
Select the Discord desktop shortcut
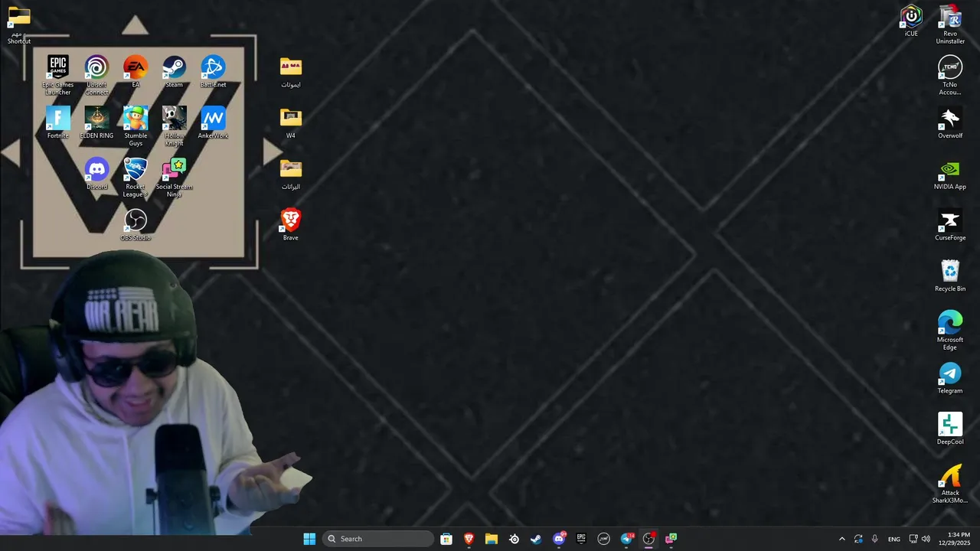(x=96, y=174)
